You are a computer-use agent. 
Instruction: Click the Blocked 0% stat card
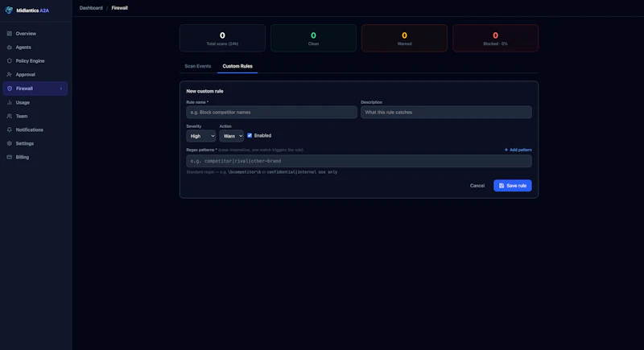click(495, 38)
